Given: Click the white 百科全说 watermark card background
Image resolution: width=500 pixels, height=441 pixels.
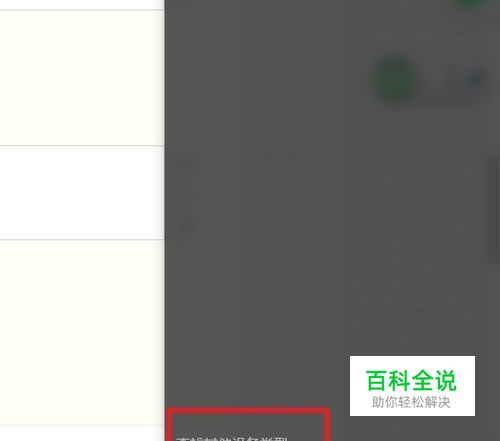Looking at the screenshot, I should click(x=412, y=386).
